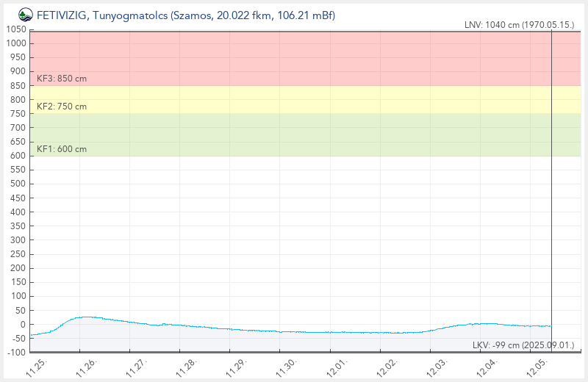
Task: Click the water level peak near 11.26.
Action: click(x=87, y=317)
